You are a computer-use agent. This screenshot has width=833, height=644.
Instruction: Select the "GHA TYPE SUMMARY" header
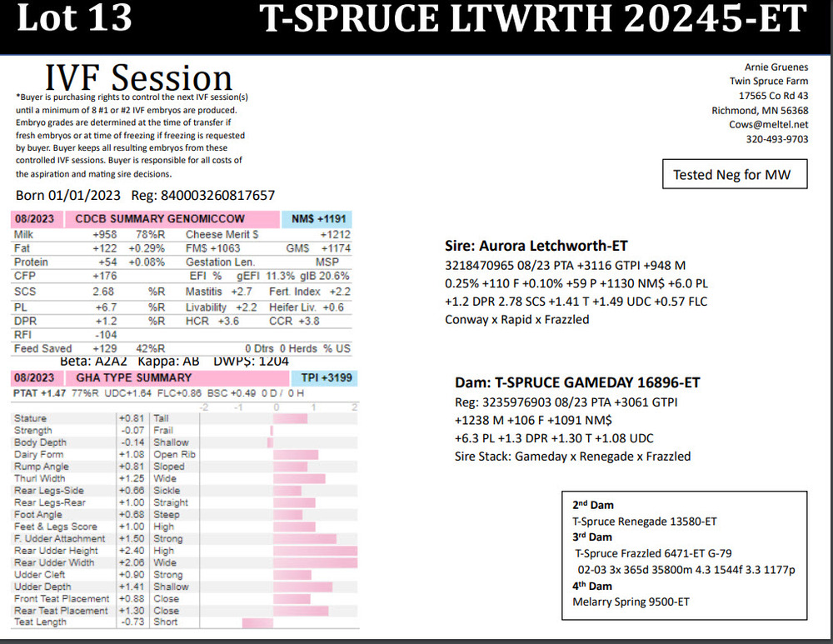[x=134, y=377]
